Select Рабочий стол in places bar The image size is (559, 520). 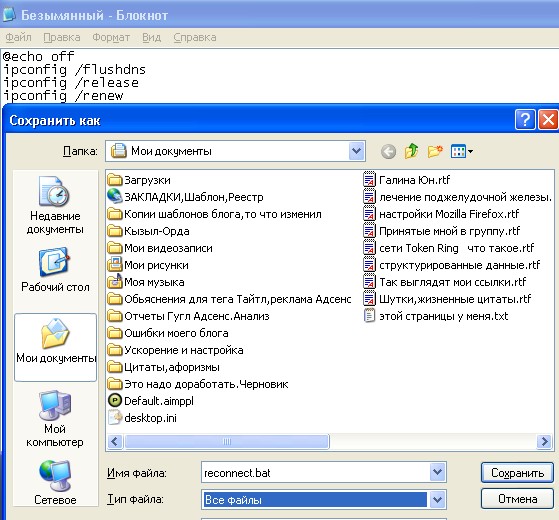55,269
